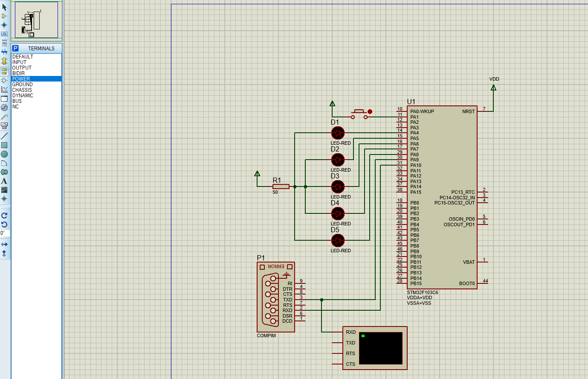Select NC in terminals list

[x=37, y=106]
